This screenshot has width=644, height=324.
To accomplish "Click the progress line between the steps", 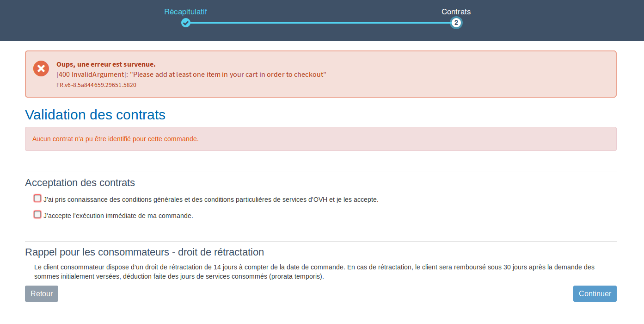I will [x=320, y=23].
